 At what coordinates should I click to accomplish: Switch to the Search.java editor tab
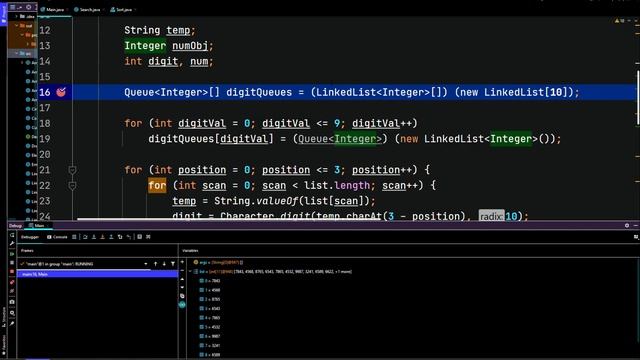[x=88, y=9]
